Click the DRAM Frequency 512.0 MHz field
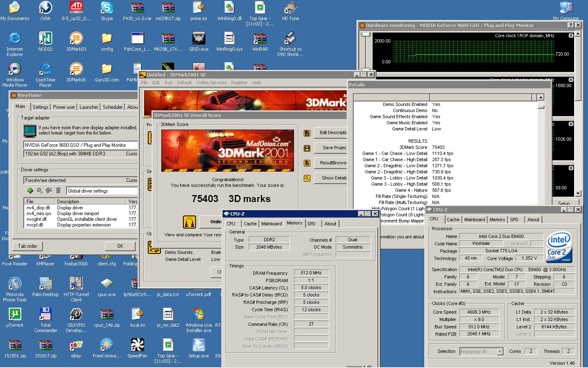The width and height of the screenshot is (588, 368). pyautogui.click(x=311, y=273)
